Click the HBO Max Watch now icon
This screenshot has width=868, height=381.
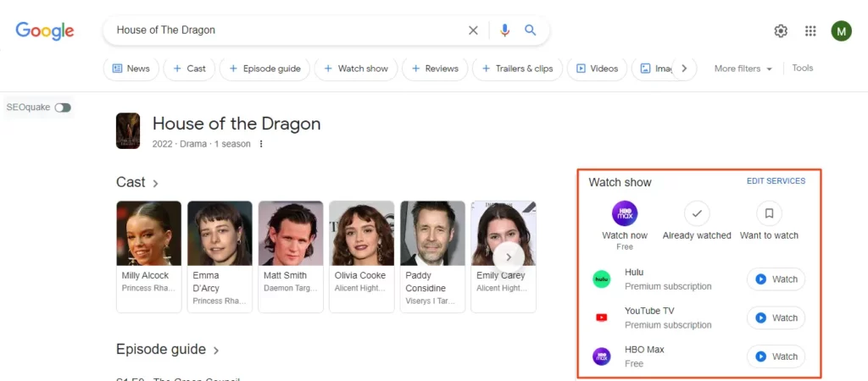click(625, 213)
